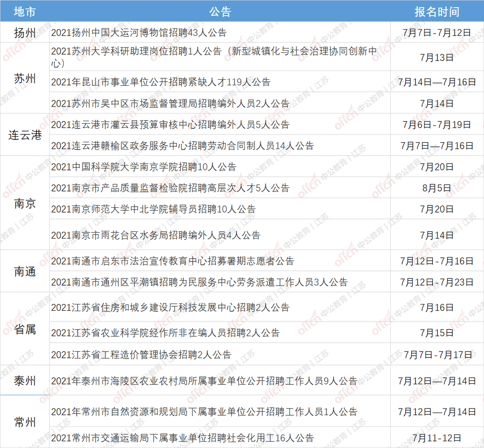Open the 常州市自然资源和规划局招聘 announcement
Image resolution: width=484 pixels, height=448 pixels.
[x=204, y=412]
